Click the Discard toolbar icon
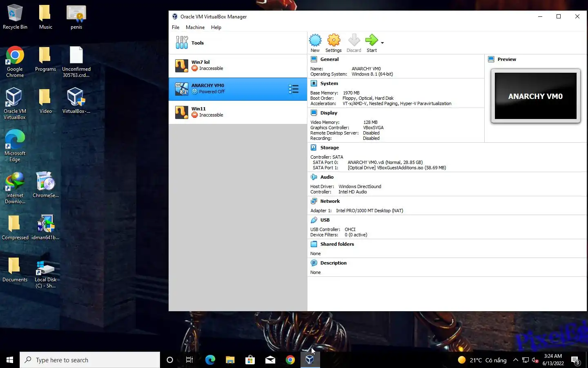The height and width of the screenshot is (368, 588). (354, 40)
